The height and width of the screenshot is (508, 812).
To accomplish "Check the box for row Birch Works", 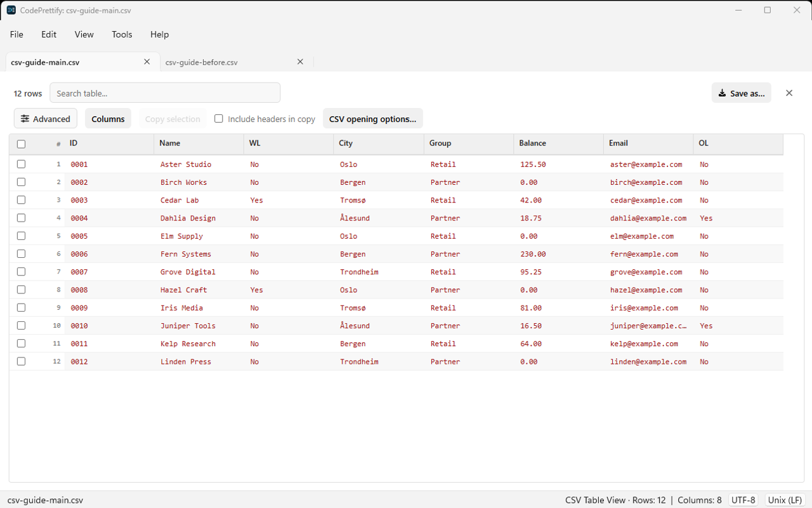I will click(x=21, y=182).
